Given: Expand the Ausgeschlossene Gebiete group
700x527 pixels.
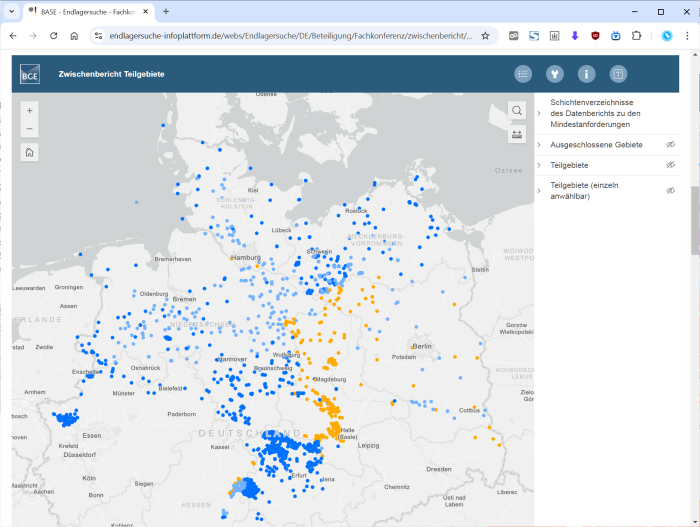Looking at the screenshot, I should (540, 145).
